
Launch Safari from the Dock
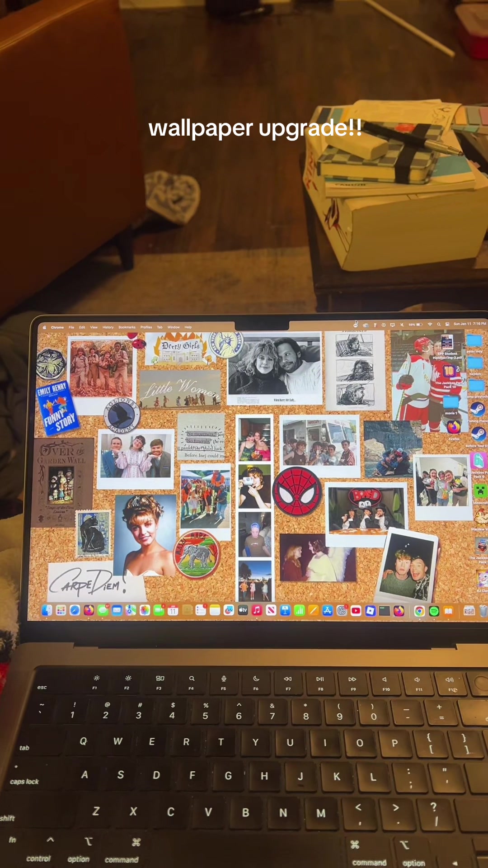pos(75,610)
